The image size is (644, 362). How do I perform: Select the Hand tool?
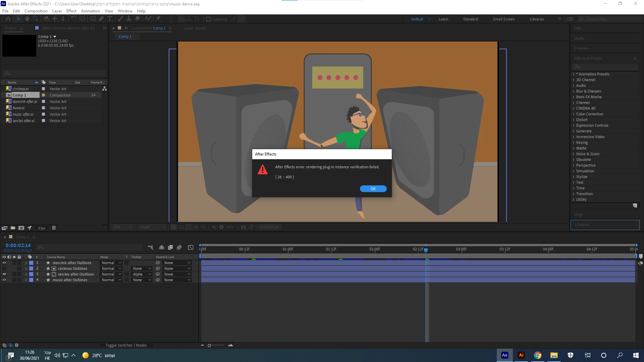tap(27, 19)
